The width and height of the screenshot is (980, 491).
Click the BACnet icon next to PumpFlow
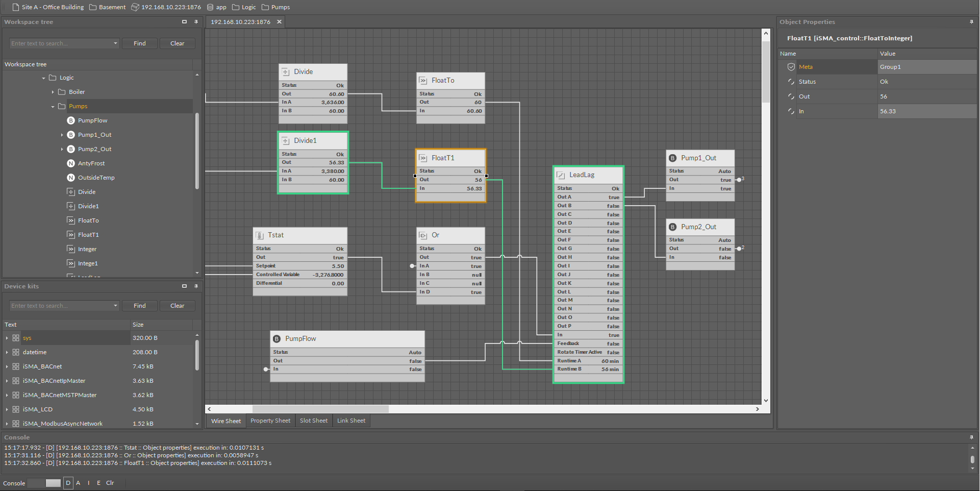pos(71,120)
